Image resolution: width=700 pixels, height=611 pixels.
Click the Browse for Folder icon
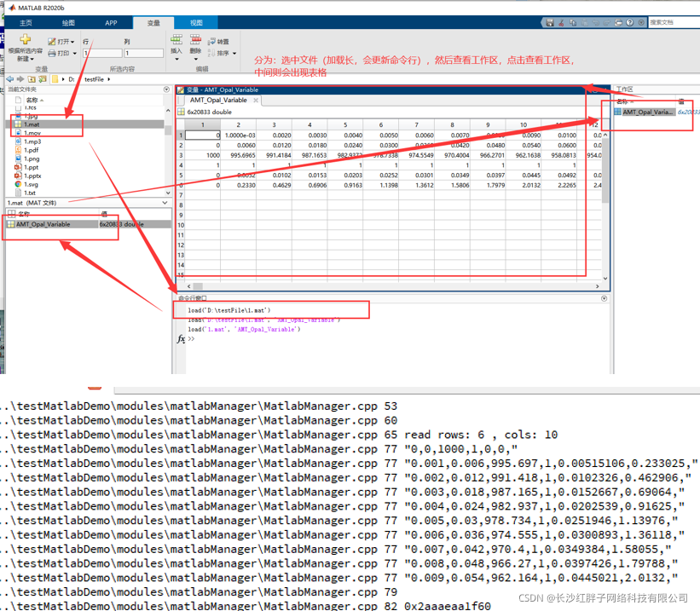point(43,79)
